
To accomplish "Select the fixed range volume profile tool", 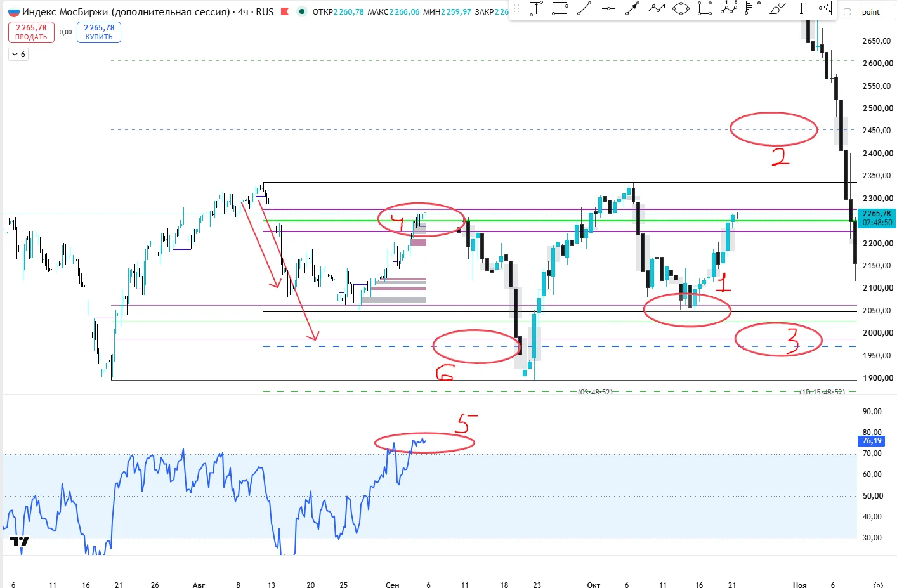I will pos(753,9).
